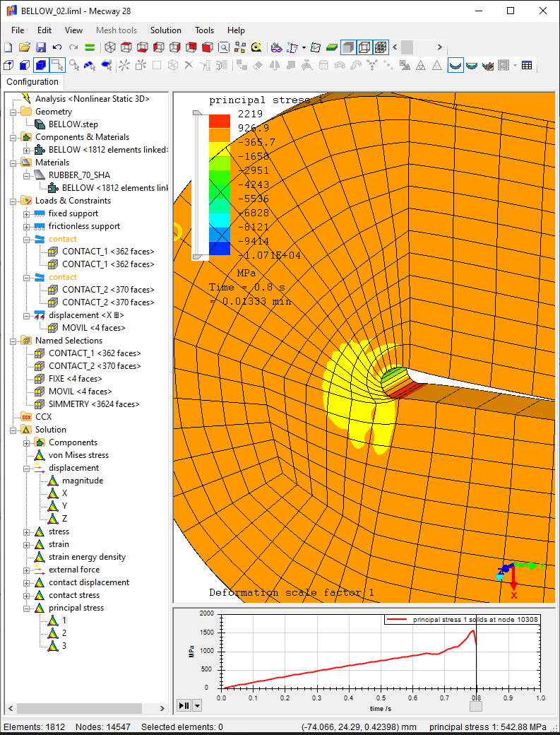The image size is (560, 735).
Task: Click the Fit to window magnifier icon
Action: (224, 47)
